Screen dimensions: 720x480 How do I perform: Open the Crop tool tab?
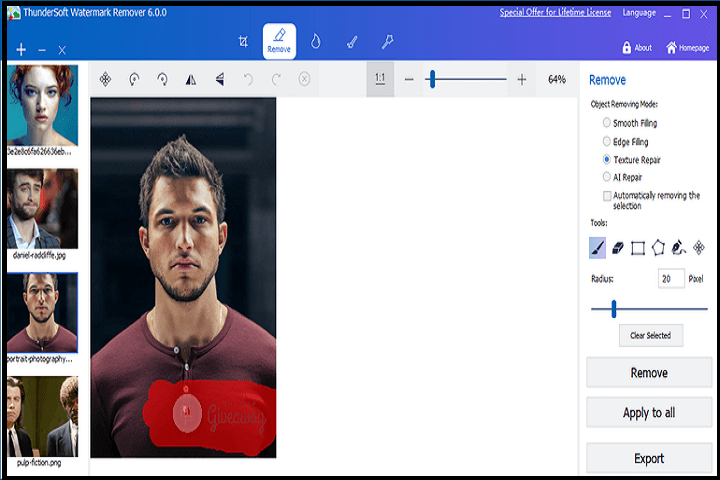click(x=243, y=42)
